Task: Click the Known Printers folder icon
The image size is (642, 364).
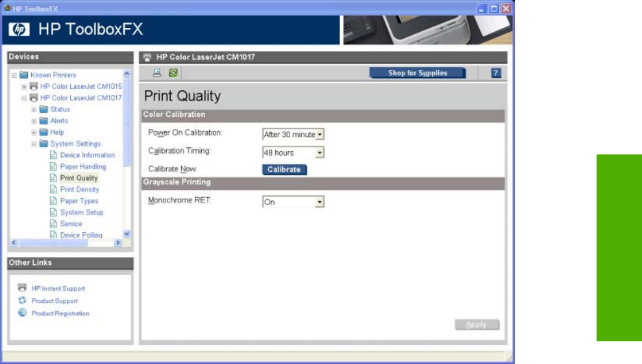Action: coord(23,75)
